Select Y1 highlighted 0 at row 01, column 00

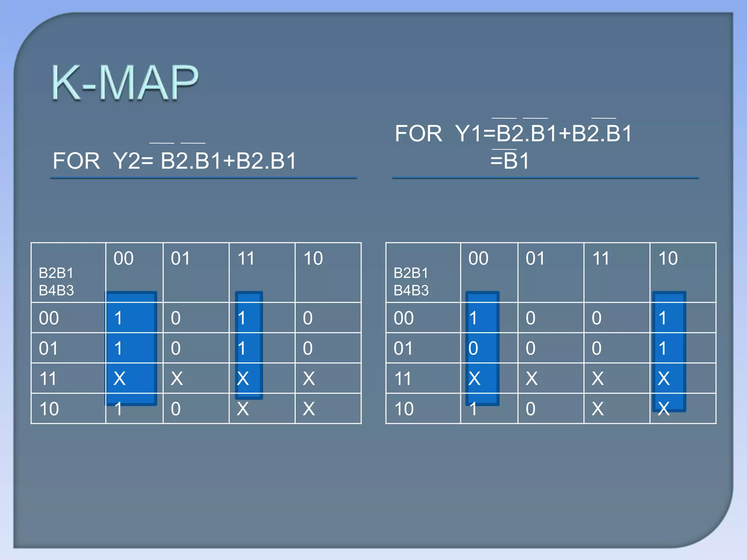489,348
